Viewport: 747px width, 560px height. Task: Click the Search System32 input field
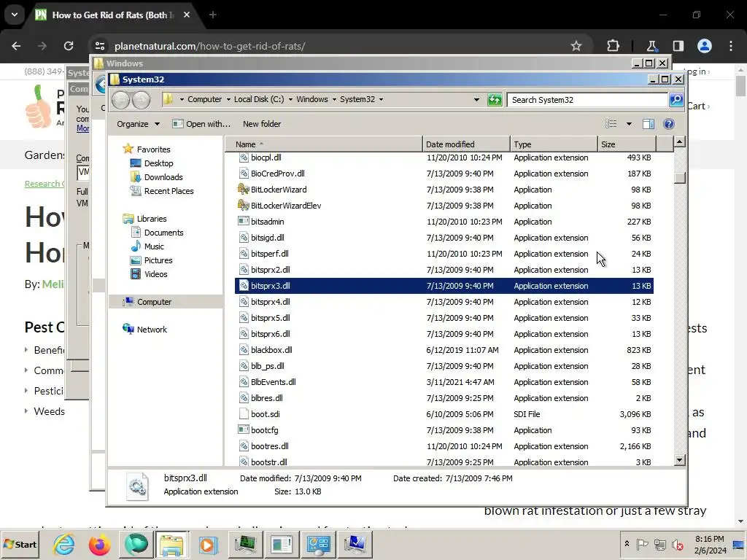[x=587, y=99]
